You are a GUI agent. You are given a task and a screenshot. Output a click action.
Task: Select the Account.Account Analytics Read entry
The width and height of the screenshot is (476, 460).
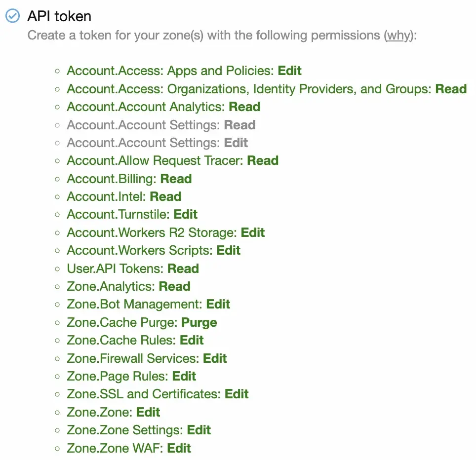coord(163,107)
